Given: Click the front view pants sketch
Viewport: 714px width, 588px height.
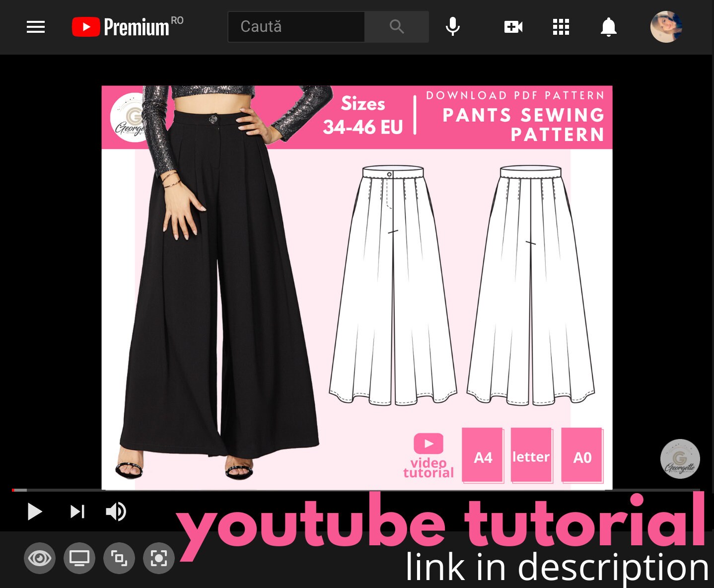Looking at the screenshot, I should click(x=393, y=286).
